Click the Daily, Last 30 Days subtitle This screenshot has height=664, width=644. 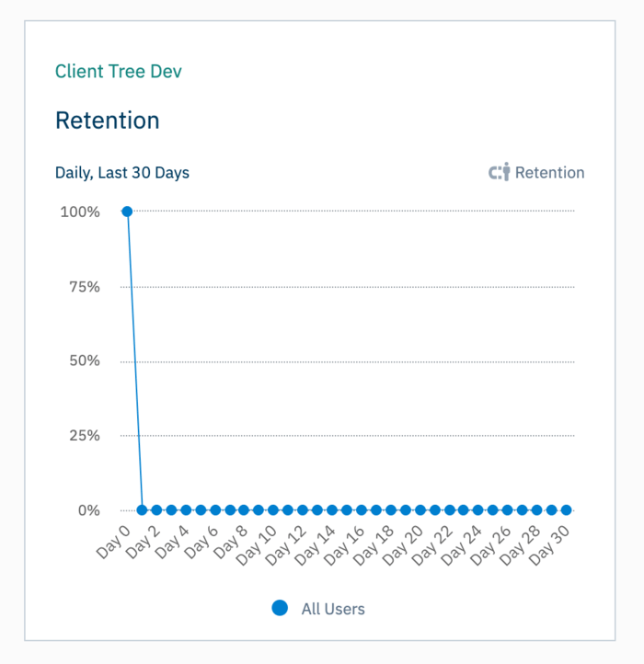pyautogui.click(x=122, y=172)
